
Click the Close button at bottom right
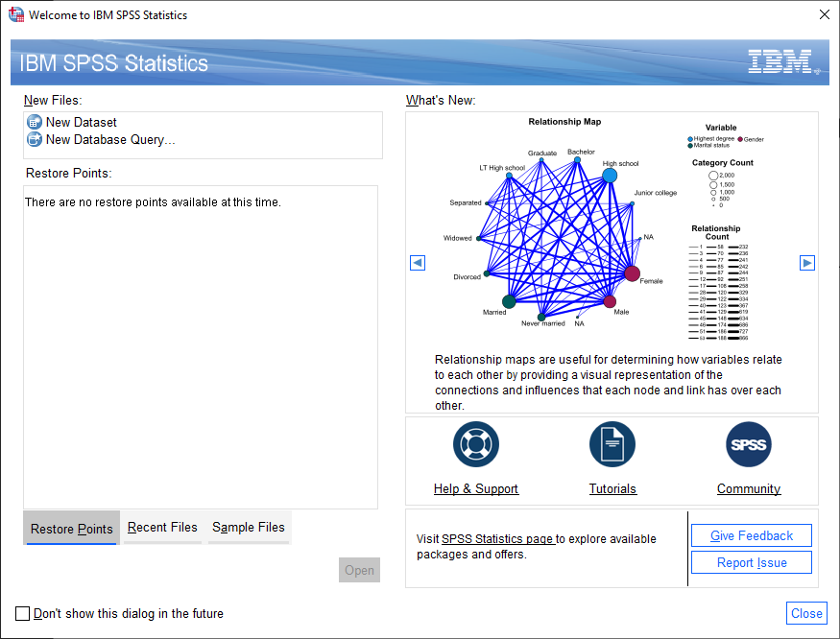click(x=806, y=613)
